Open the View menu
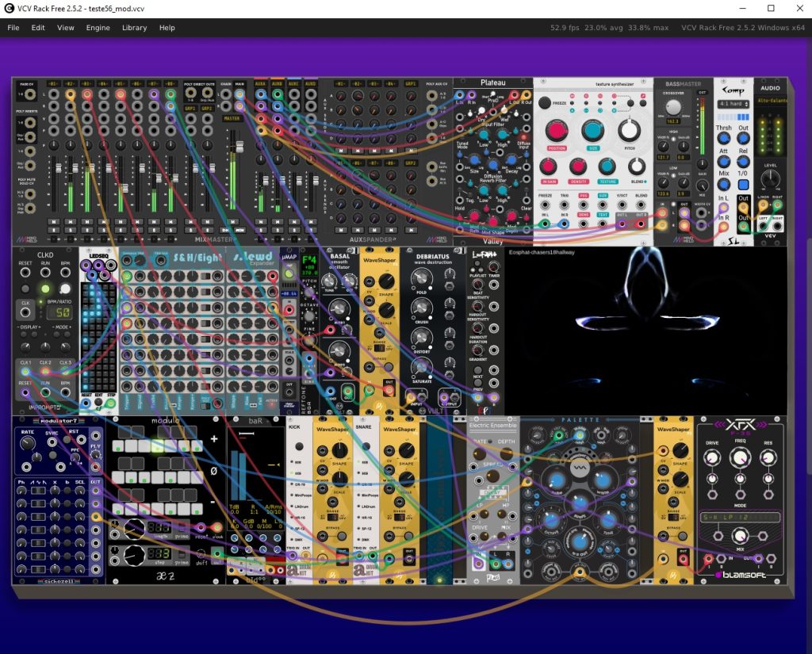The image size is (812, 654). (65, 28)
